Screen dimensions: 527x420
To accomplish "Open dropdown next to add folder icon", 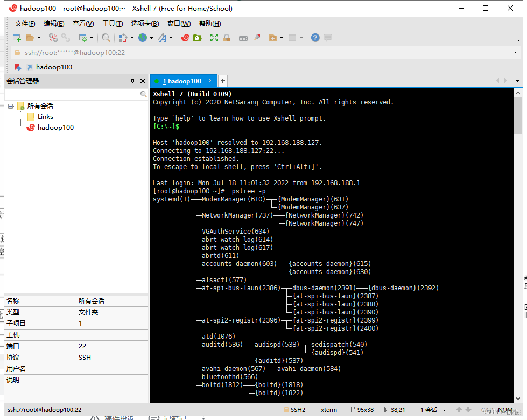I will 282,38.
